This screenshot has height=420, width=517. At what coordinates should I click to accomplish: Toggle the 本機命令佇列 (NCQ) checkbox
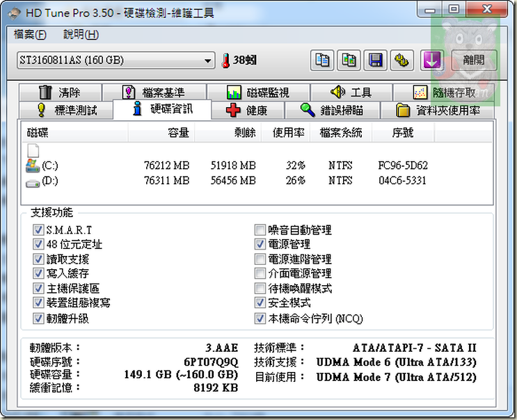click(x=260, y=318)
